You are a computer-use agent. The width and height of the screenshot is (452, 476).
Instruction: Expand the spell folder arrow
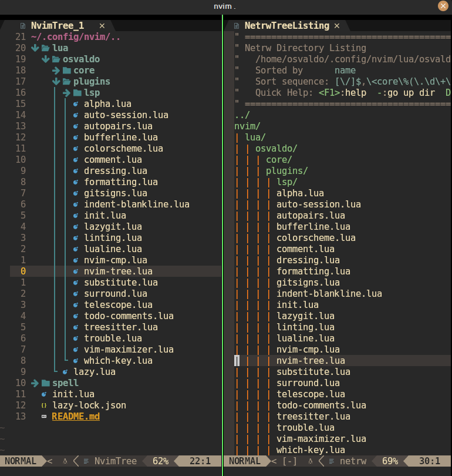pyautogui.click(x=35, y=383)
